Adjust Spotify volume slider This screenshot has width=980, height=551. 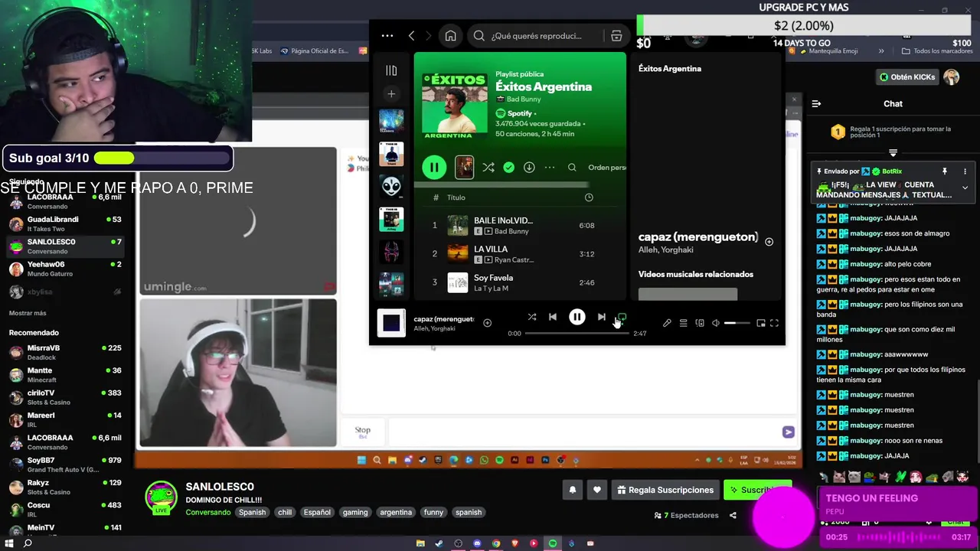click(737, 324)
